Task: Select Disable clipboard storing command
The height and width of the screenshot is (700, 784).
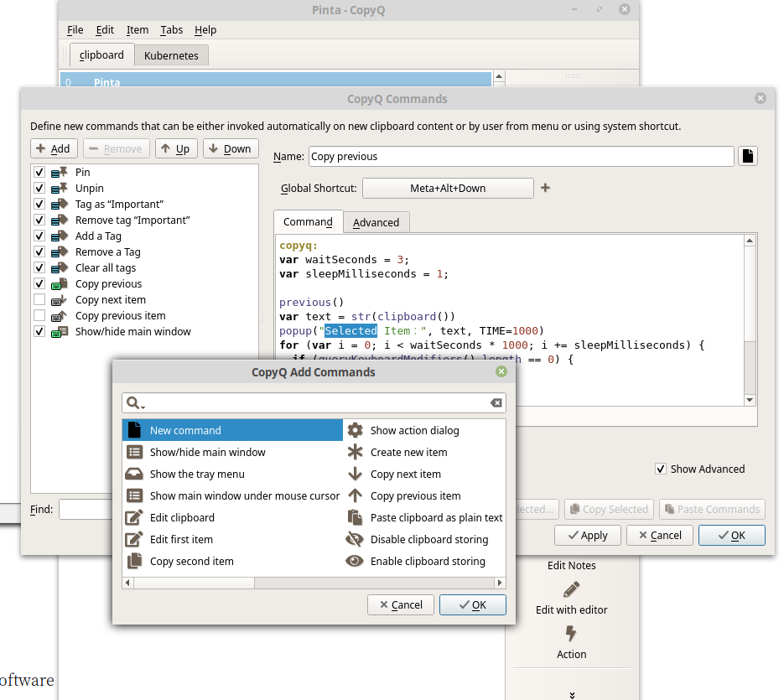Action: point(424,540)
